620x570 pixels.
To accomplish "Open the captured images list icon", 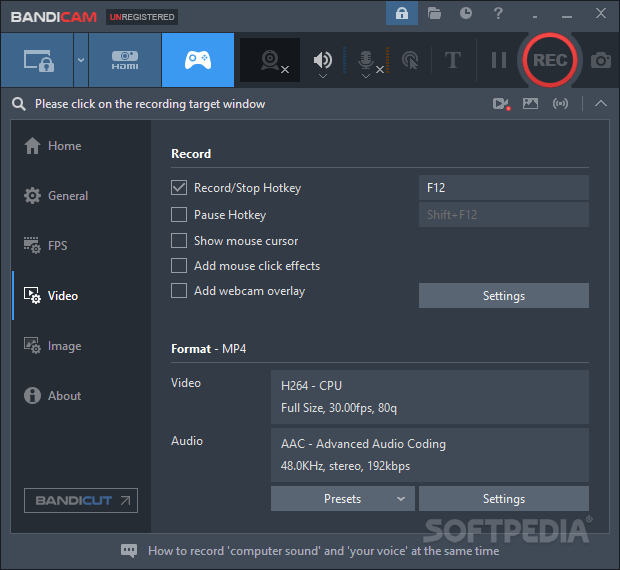I will click(530, 104).
